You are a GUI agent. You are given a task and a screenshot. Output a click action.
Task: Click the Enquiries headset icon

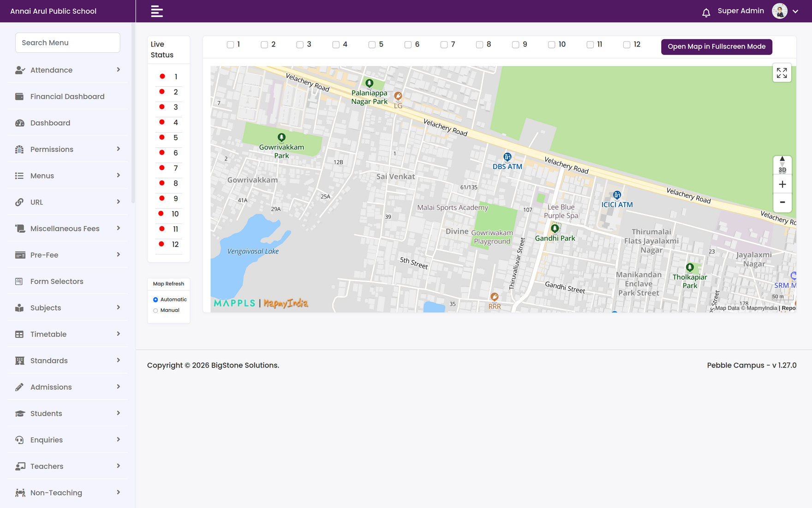(x=19, y=440)
